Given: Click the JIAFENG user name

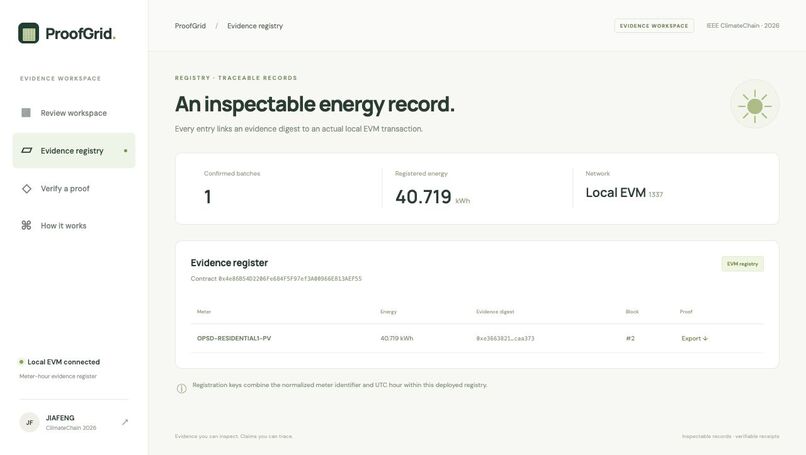Looking at the screenshot, I should pyautogui.click(x=60, y=418).
